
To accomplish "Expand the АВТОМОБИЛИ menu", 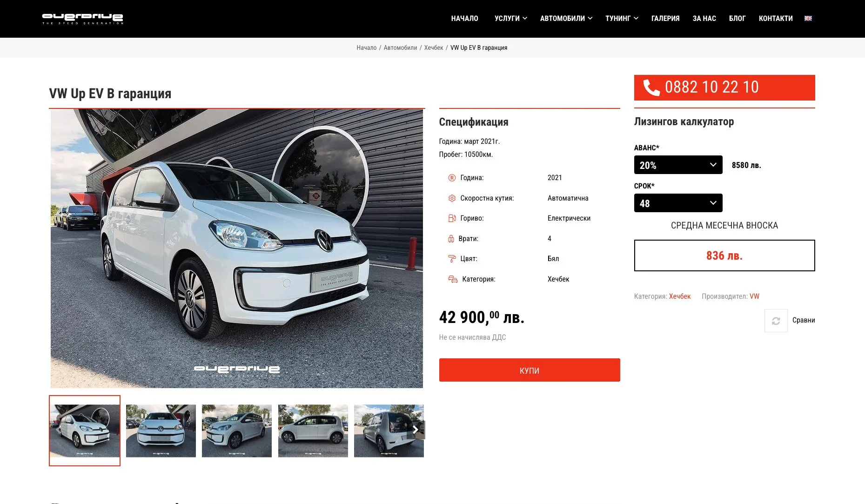I will pyautogui.click(x=566, y=19).
